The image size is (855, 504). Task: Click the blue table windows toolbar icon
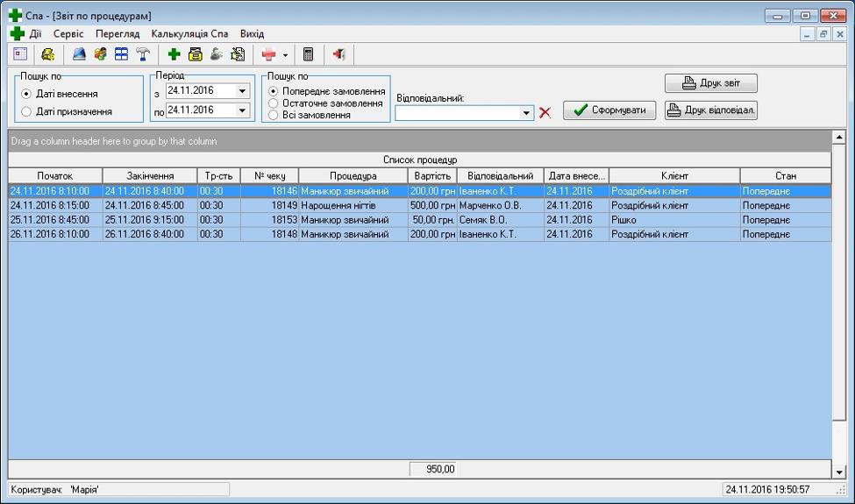(122, 54)
